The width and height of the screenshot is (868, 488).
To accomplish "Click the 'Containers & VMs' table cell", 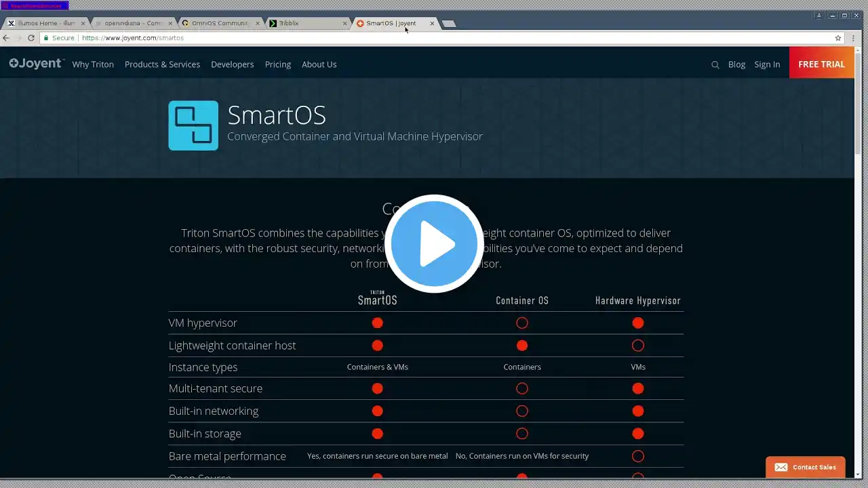I will [378, 367].
